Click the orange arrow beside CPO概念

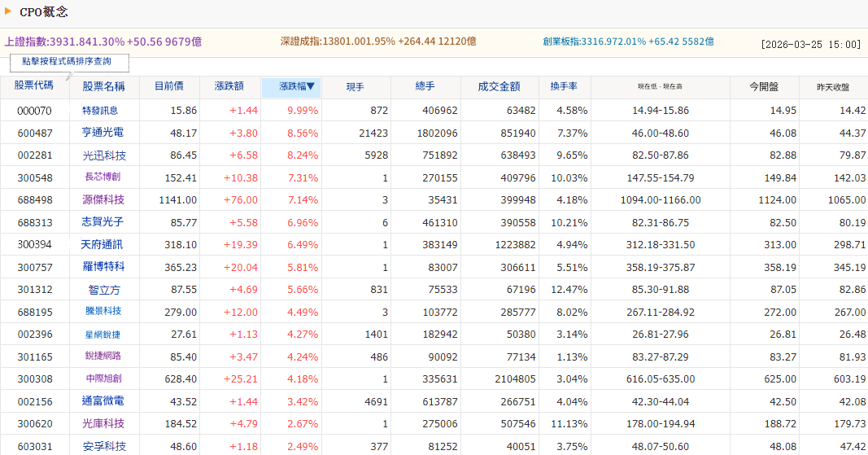tap(8, 11)
